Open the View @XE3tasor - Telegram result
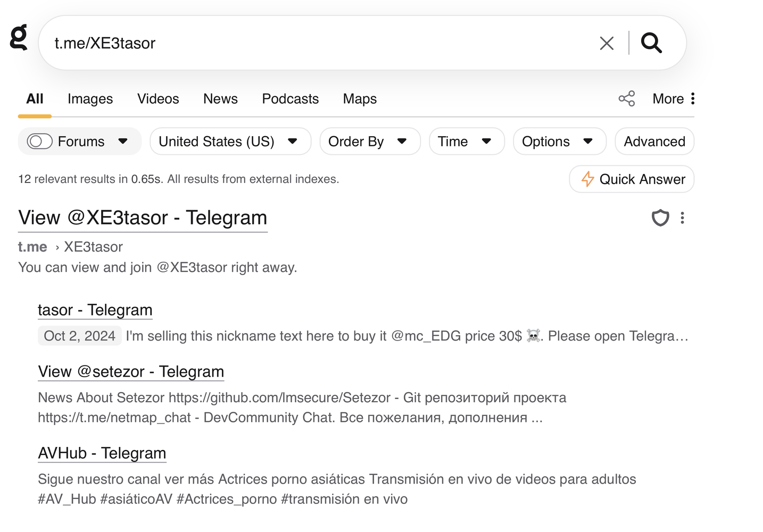 tap(143, 218)
